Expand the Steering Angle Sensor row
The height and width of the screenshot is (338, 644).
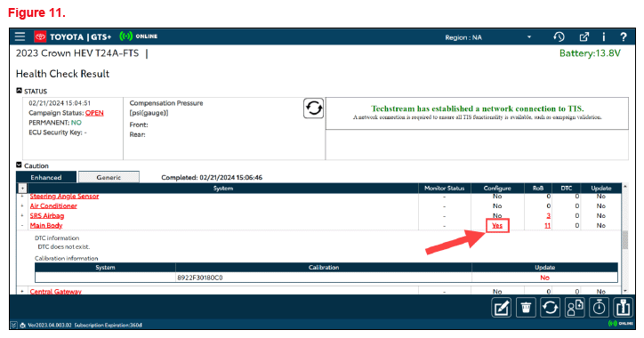click(22, 197)
